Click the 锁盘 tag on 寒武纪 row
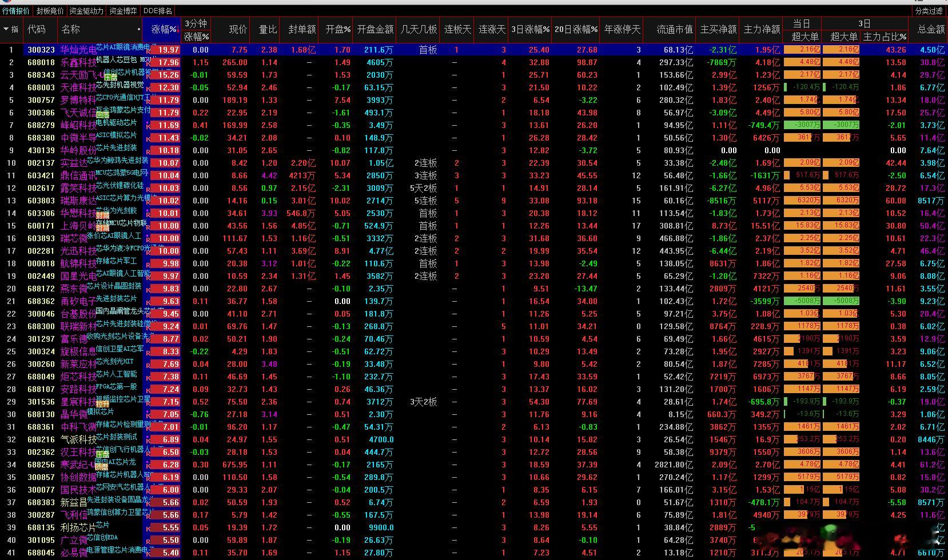The height and width of the screenshot is (560, 948). click(101, 467)
